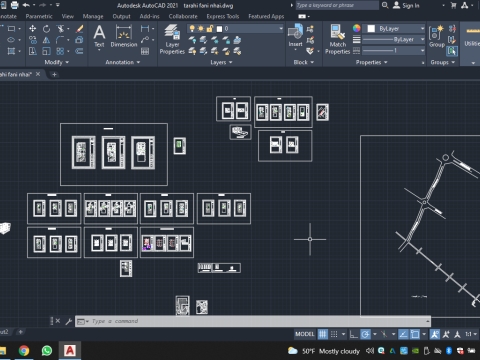
Task: Toggle polar tracking in status bar
Action: point(366,334)
